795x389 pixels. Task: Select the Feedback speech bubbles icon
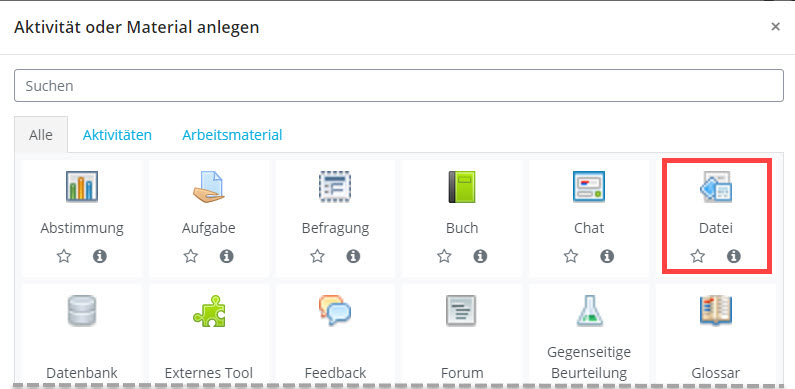tap(335, 310)
